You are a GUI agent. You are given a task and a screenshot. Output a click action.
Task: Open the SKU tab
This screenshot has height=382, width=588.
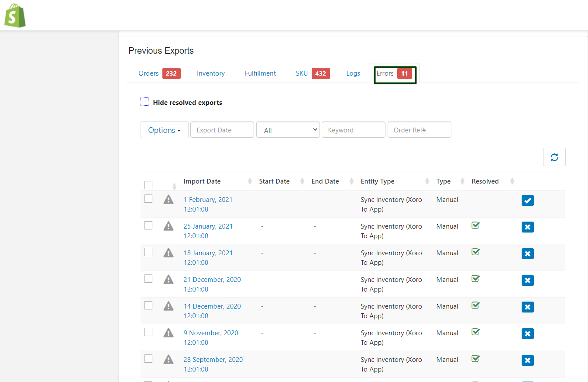point(302,73)
